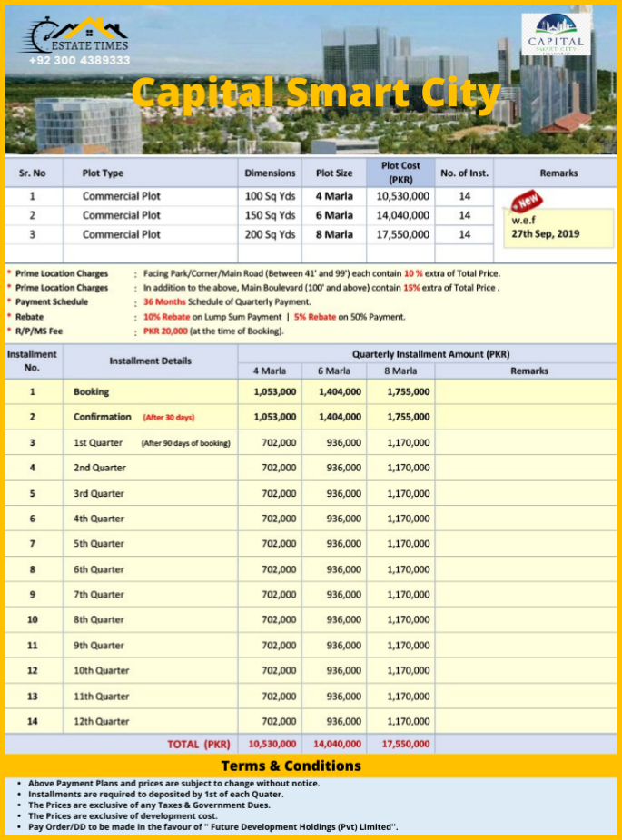Screen dimensions: 622x840
Task: Click the Payment Schedule label
Action: click(52, 301)
